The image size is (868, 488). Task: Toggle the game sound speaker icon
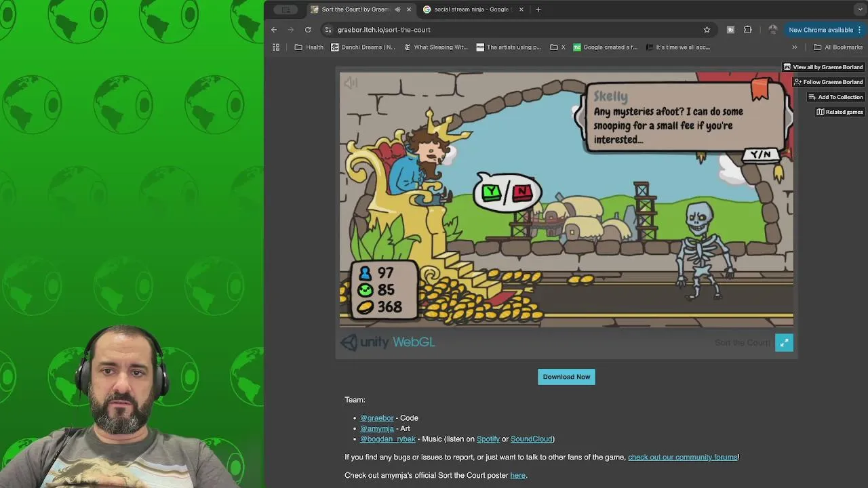point(351,83)
